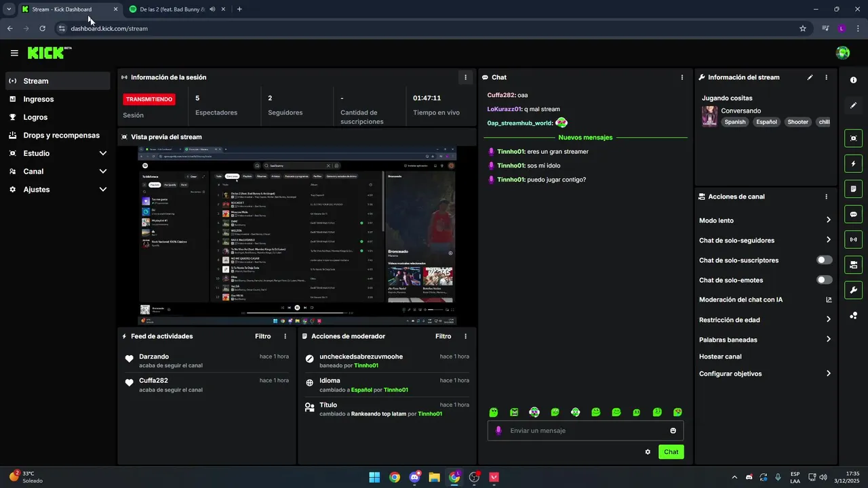
Task: Open Drops y recompensas in sidebar
Action: [57, 136]
